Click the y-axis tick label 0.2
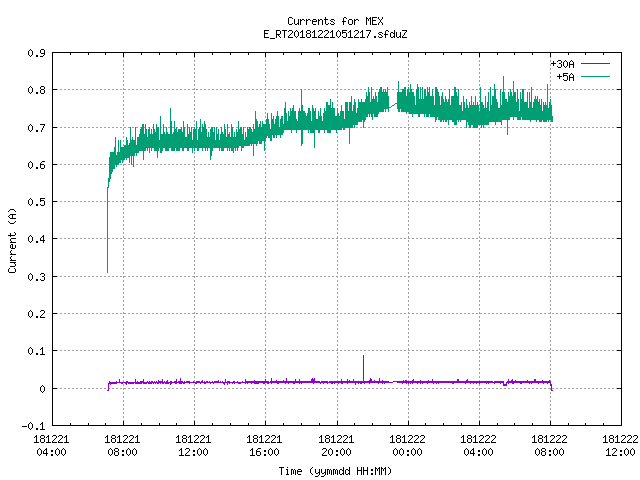Screen dimensions: 640x480 pyautogui.click(x=36, y=314)
